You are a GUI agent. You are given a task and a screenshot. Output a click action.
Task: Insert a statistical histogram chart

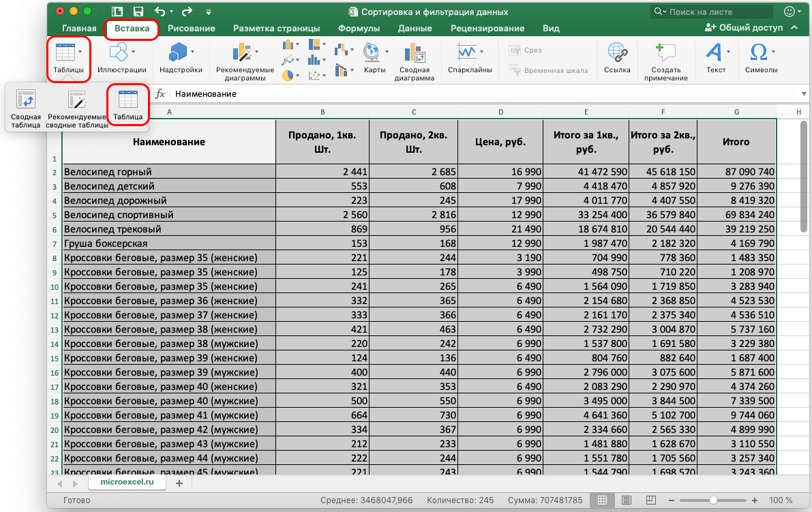coord(314,61)
